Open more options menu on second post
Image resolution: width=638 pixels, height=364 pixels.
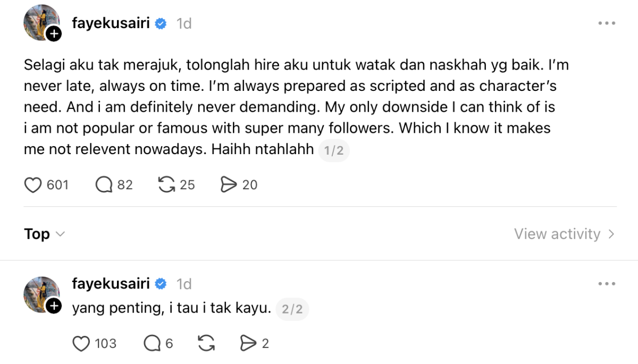pos(606,284)
